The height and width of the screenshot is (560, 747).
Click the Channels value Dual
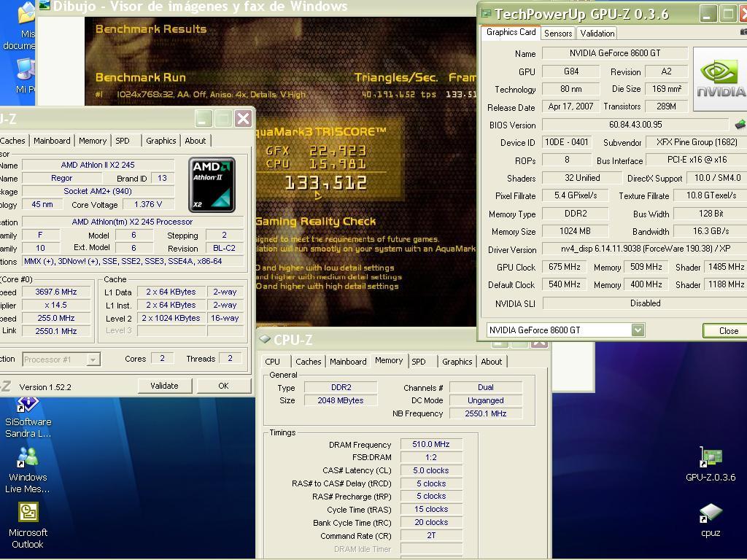coord(485,387)
